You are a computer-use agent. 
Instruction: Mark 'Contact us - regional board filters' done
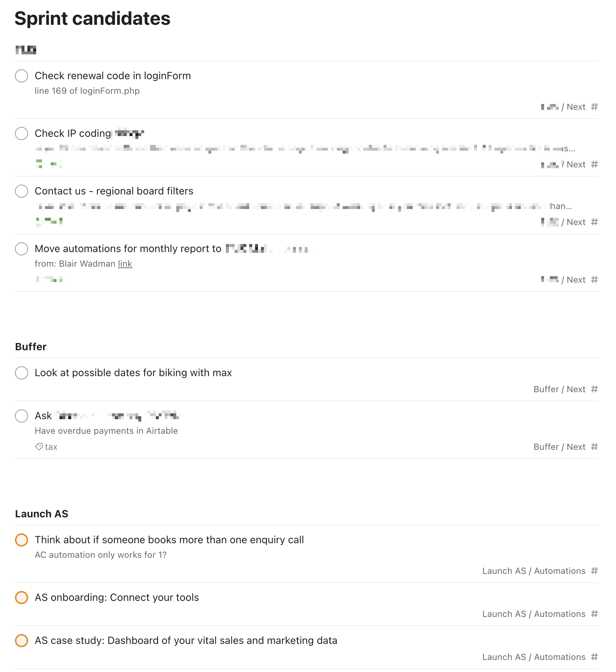[x=22, y=191]
